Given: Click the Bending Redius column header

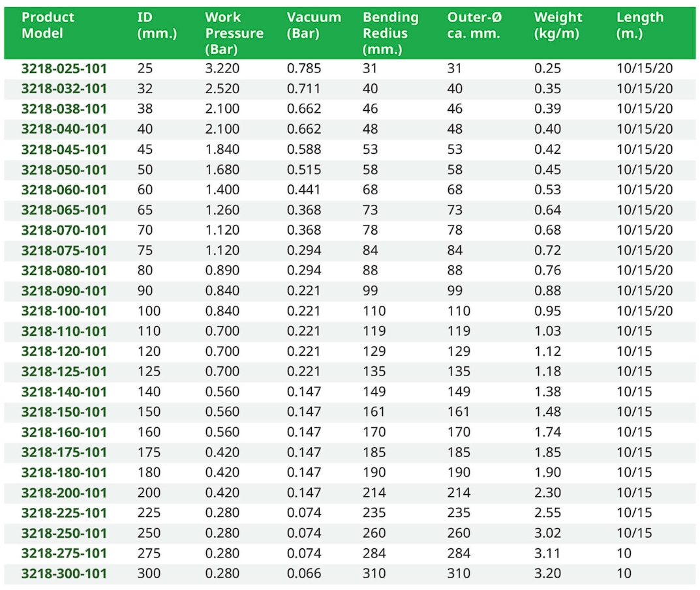Looking at the screenshot, I should (390, 33).
